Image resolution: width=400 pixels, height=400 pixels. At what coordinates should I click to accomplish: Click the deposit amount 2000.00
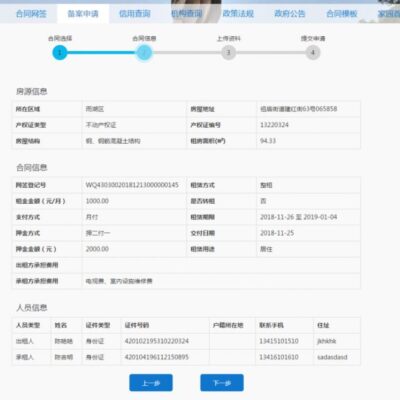[97, 249]
